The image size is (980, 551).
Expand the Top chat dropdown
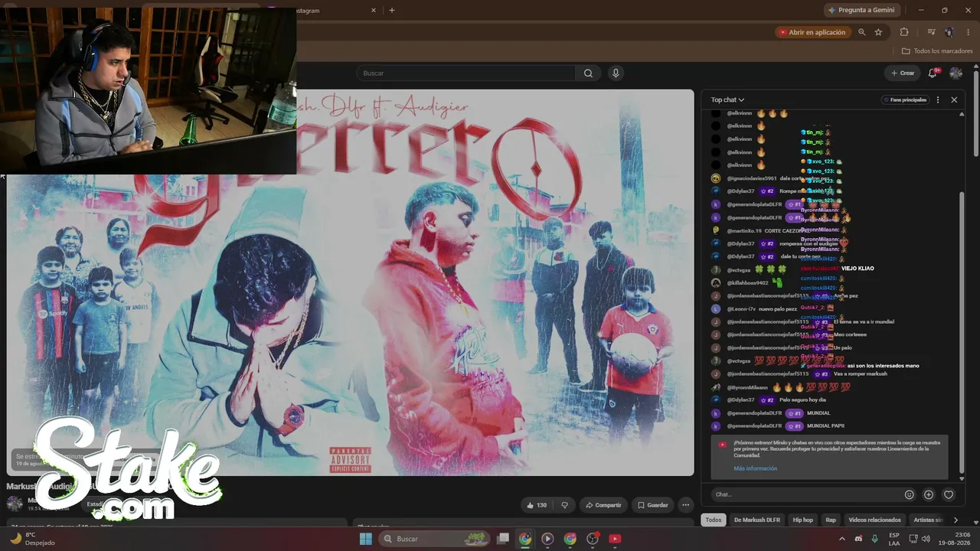click(727, 99)
